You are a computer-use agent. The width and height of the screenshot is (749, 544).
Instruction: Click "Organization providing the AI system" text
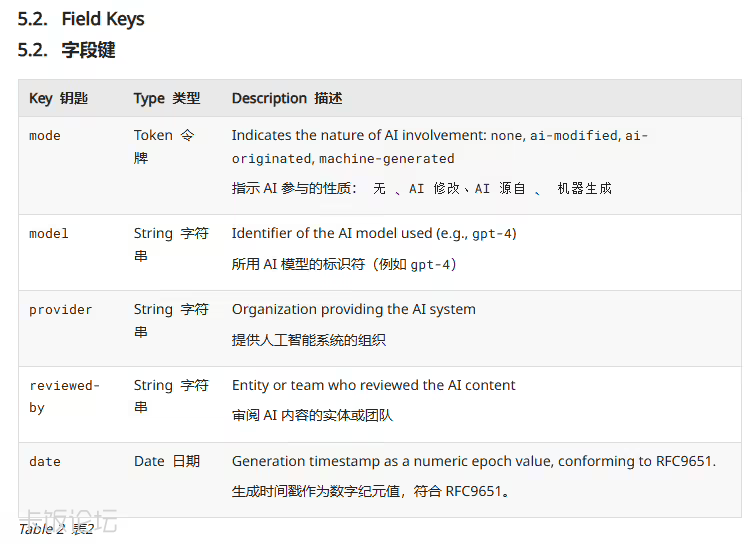point(354,310)
